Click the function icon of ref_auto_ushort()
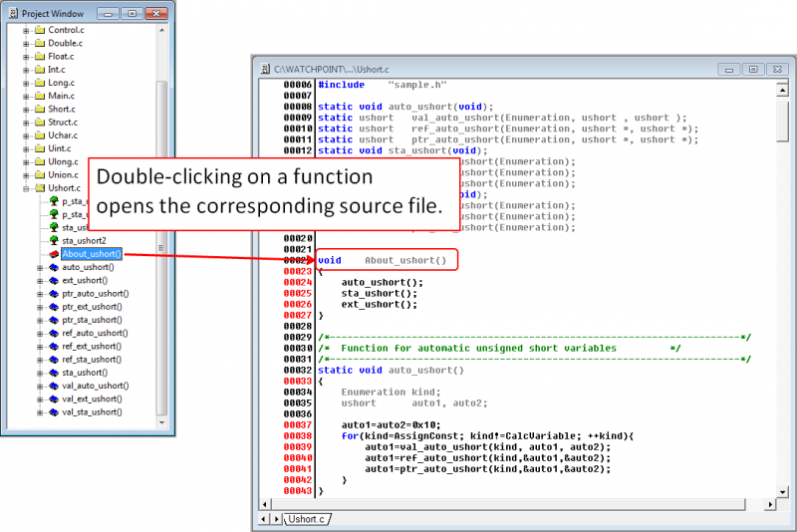The height and width of the screenshot is (532, 797). [x=54, y=334]
